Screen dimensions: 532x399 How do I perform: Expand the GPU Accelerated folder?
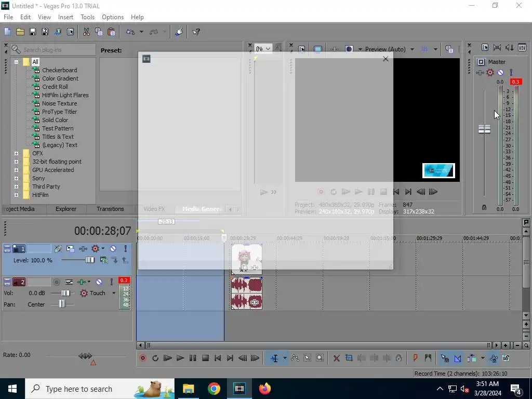(16, 170)
